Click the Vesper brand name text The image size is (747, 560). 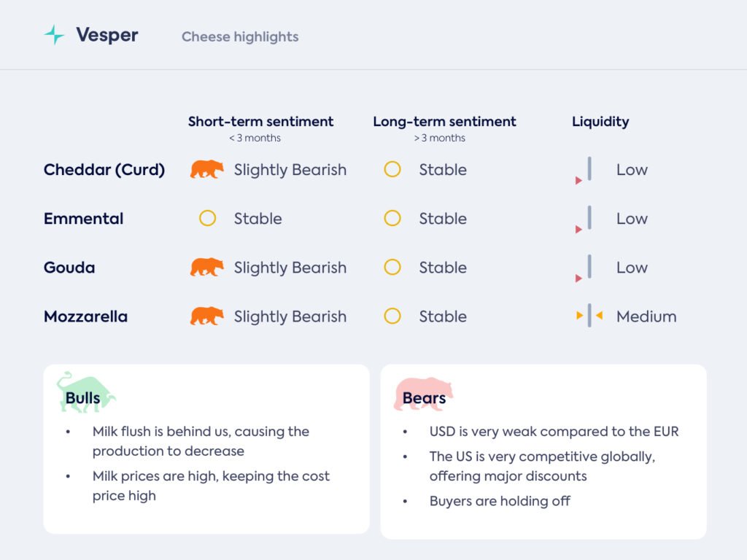click(x=107, y=35)
